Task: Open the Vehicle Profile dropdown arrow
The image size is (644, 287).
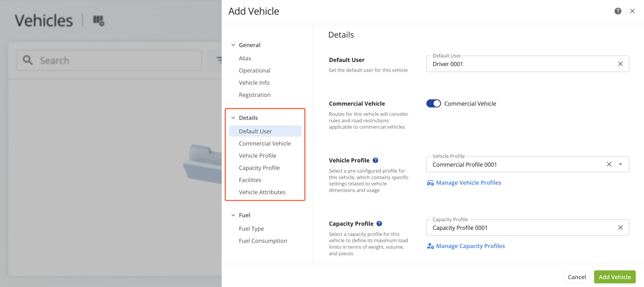Action: (620, 164)
